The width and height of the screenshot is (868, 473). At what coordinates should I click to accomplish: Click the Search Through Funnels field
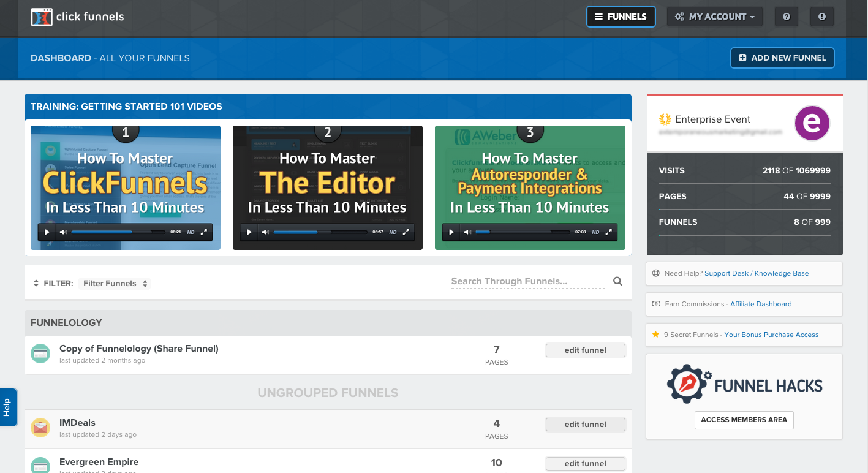pos(528,281)
